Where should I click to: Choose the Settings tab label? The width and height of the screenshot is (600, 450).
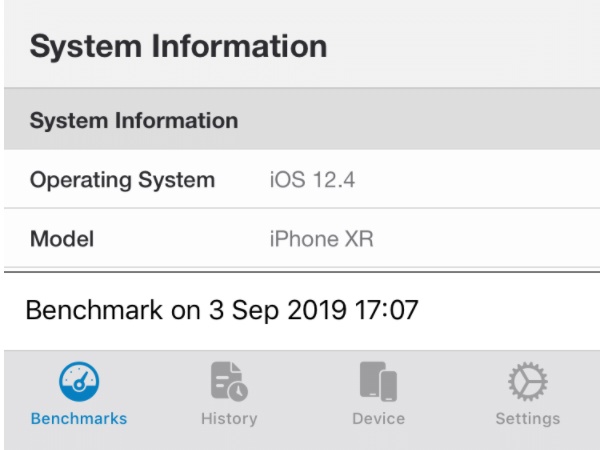point(527,418)
